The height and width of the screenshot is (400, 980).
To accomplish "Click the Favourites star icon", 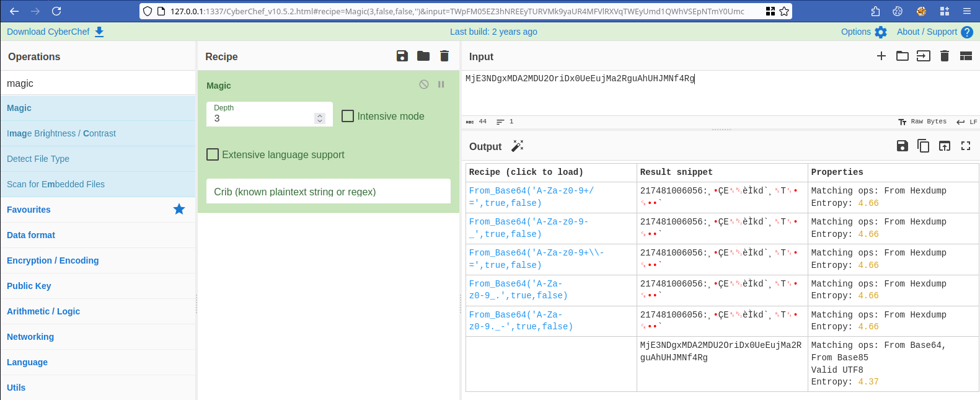I will 179,209.
